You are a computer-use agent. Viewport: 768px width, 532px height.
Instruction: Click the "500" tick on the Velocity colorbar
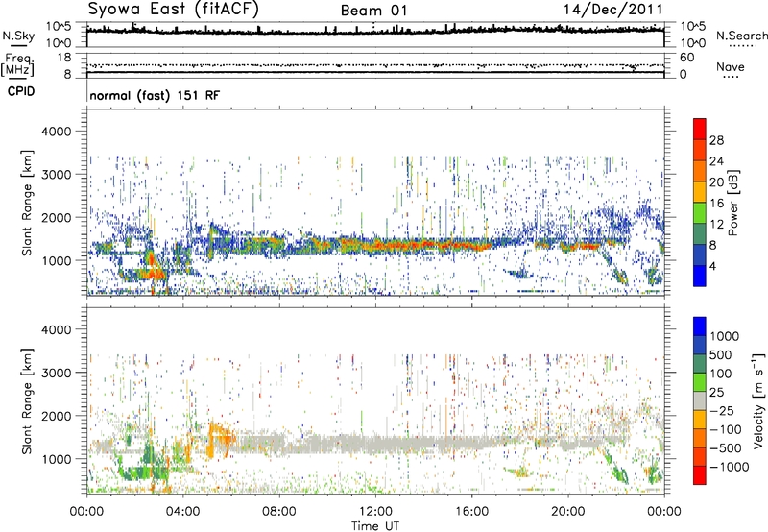pos(721,354)
